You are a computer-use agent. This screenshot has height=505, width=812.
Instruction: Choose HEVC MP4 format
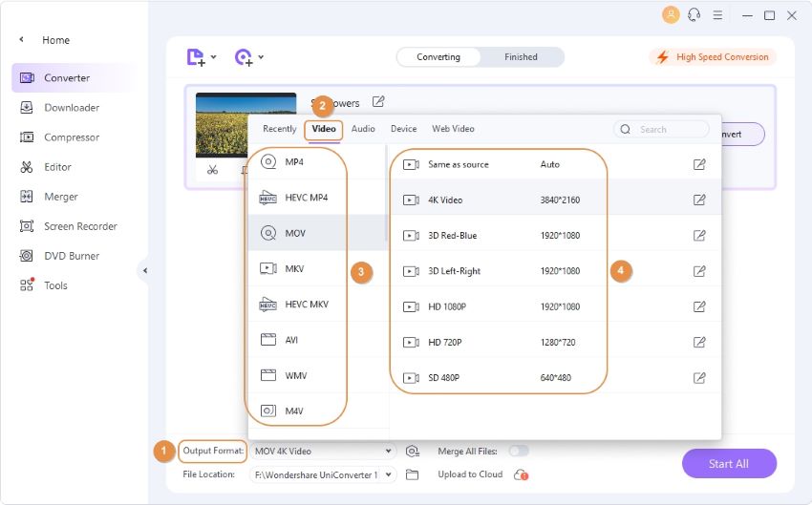[316, 198]
